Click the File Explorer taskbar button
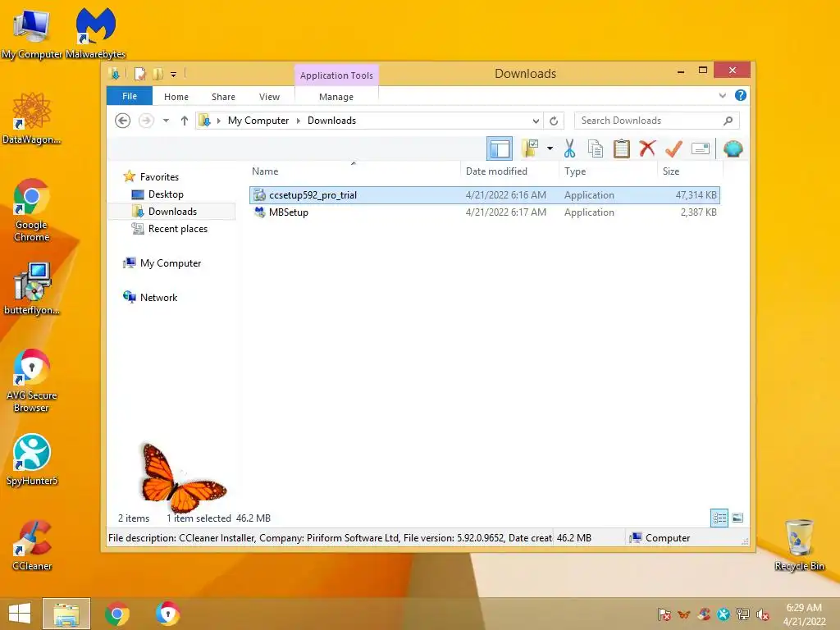840x630 pixels. coord(66,614)
